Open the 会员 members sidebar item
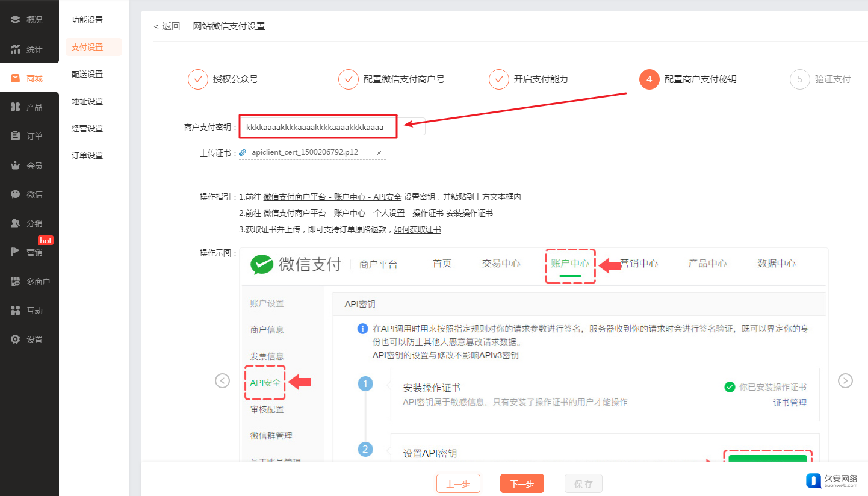The height and width of the screenshot is (496, 868). (29, 166)
